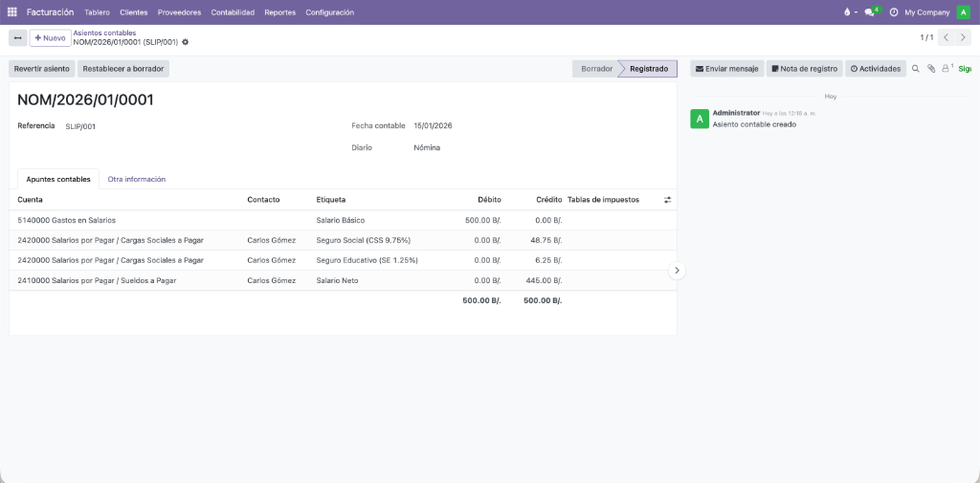The height and width of the screenshot is (483, 980).
Task: Click the Asiento contable creado message
Action: coord(754,124)
